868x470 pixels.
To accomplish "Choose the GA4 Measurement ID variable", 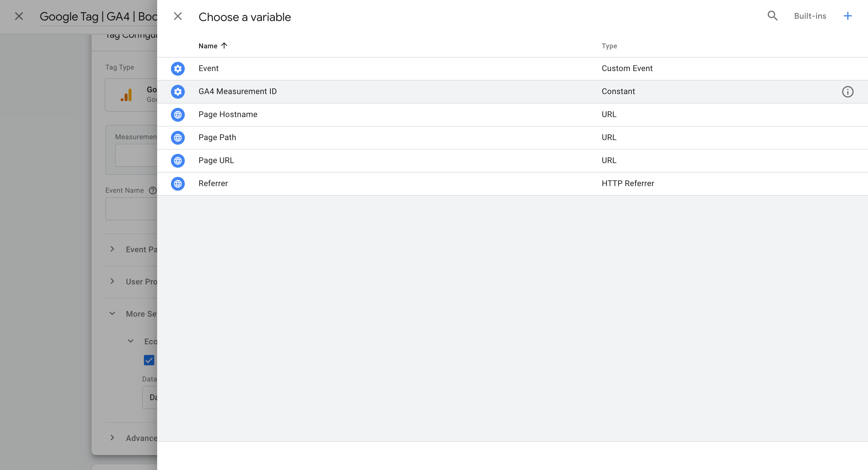I will click(512, 91).
